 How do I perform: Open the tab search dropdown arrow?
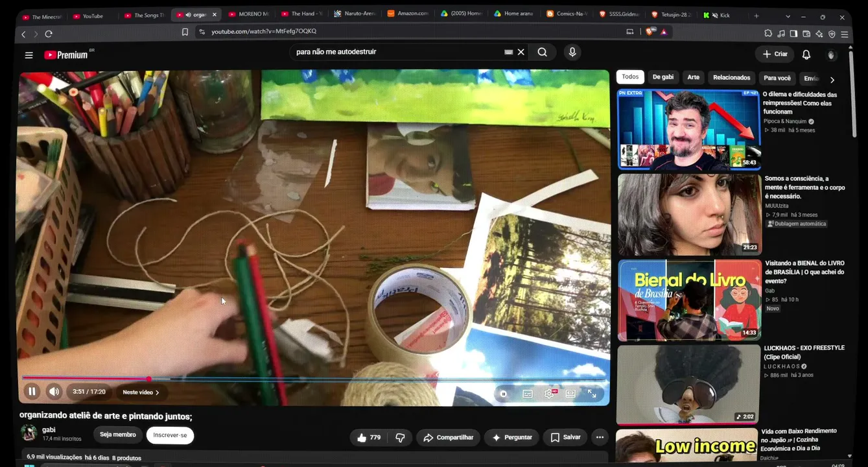(x=786, y=17)
